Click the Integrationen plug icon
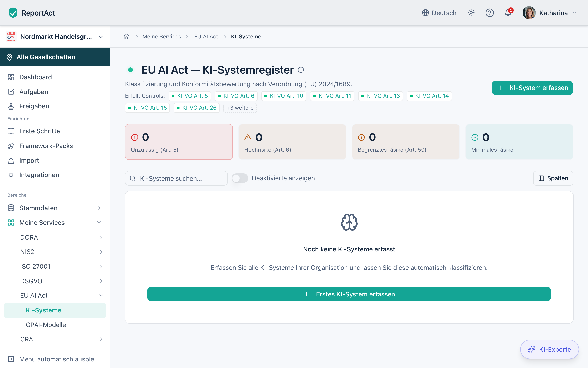The height and width of the screenshot is (368, 588). tap(11, 175)
